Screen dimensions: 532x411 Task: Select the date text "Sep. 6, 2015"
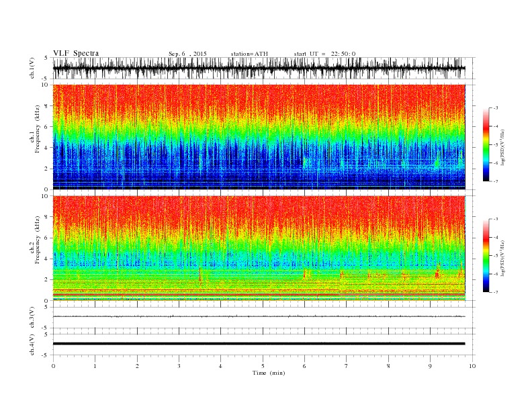pyautogui.click(x=187, y=54)
